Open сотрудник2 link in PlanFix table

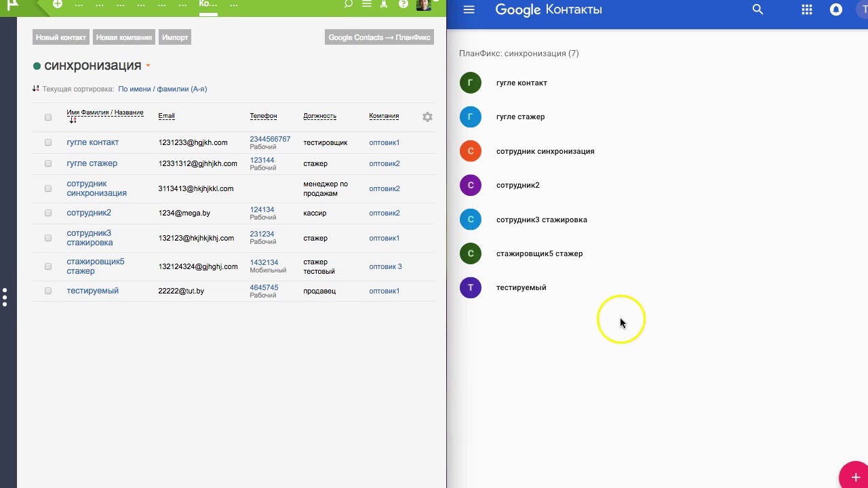89,213
